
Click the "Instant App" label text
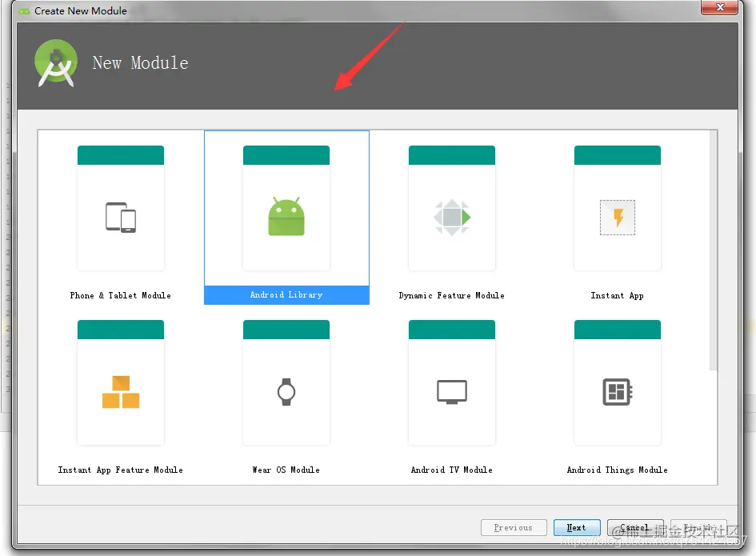point(617,295)
